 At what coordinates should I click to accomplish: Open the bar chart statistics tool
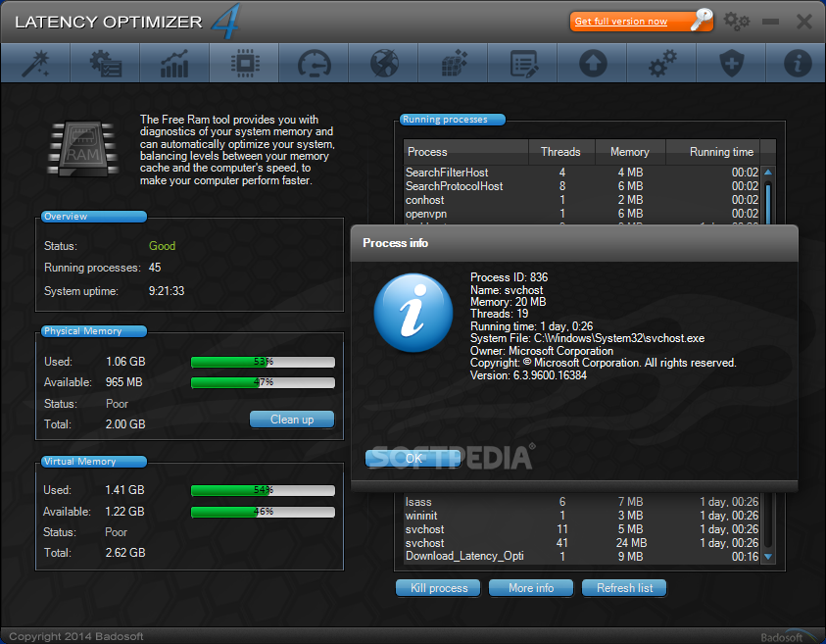tap(174, 64)
